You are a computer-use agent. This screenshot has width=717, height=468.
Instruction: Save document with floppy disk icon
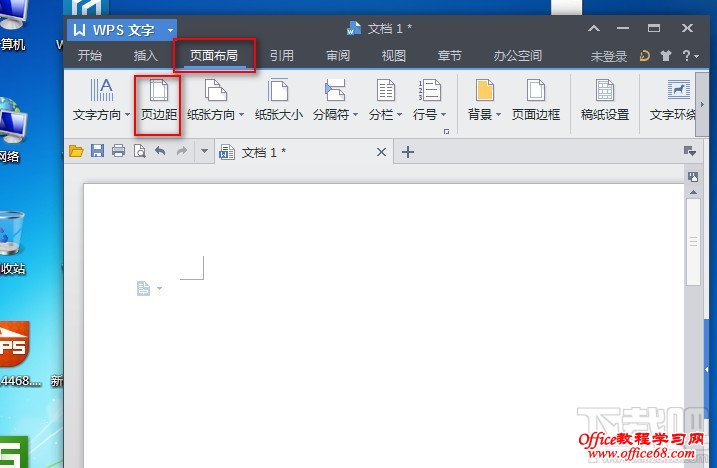(x=97, y=151)
